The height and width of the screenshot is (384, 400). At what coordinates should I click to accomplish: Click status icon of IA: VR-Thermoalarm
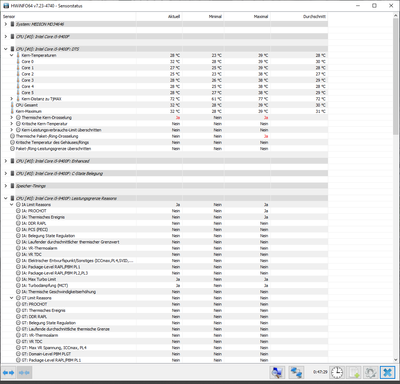click(18, 248)
